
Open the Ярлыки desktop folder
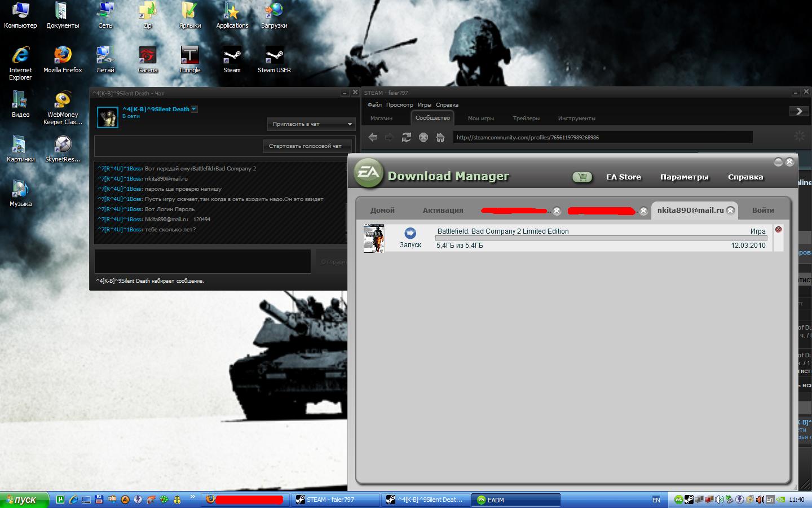pyautogui.click(x=190, y=16)
